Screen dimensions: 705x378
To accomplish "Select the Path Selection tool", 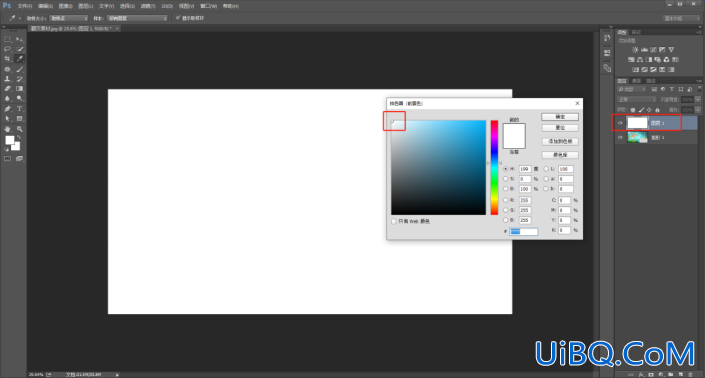I will tap(8, 119).
